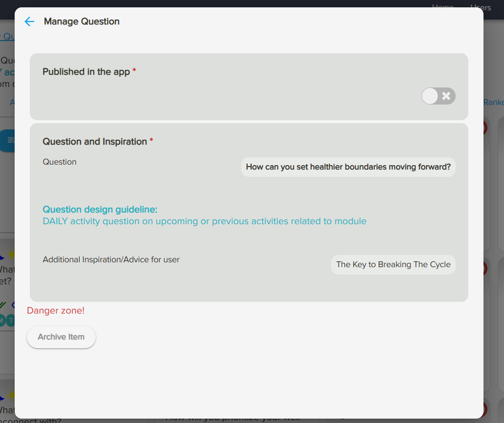Screen dimensions: 504x423
Task: Click the sun icon on the left question card
Action: pyautogui.click(x=12, y=254)
